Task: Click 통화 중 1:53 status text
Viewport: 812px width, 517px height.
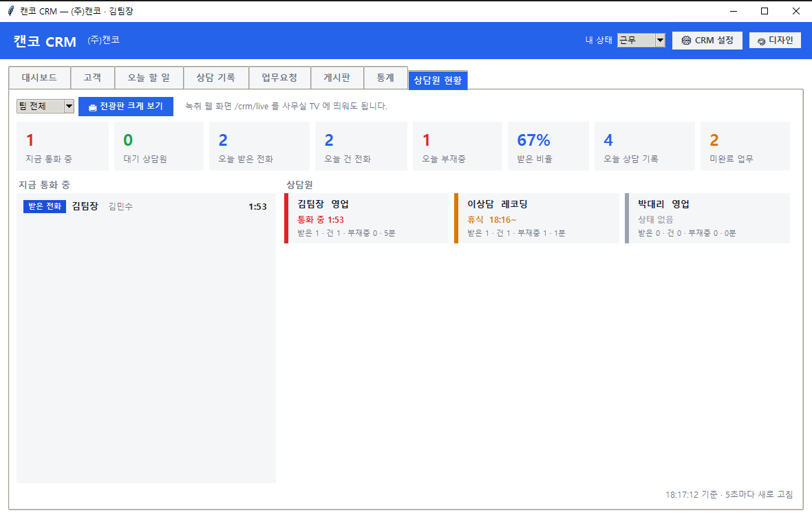Action: tap(321, 220)
